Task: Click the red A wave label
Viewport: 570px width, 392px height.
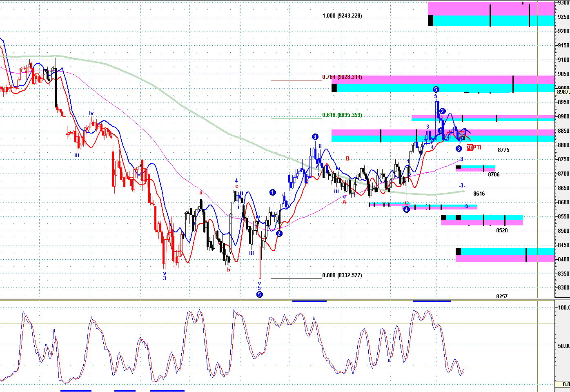Action: (x=344, y=202)
